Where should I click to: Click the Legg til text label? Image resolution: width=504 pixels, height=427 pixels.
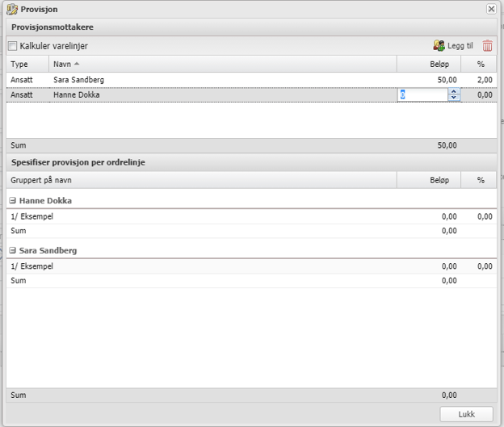[x=460, y=46]
